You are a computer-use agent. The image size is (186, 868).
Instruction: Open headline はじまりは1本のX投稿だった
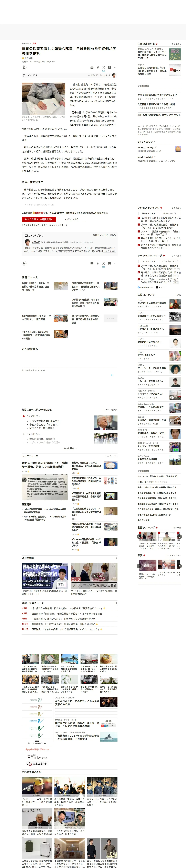click(x=45, y=465)
